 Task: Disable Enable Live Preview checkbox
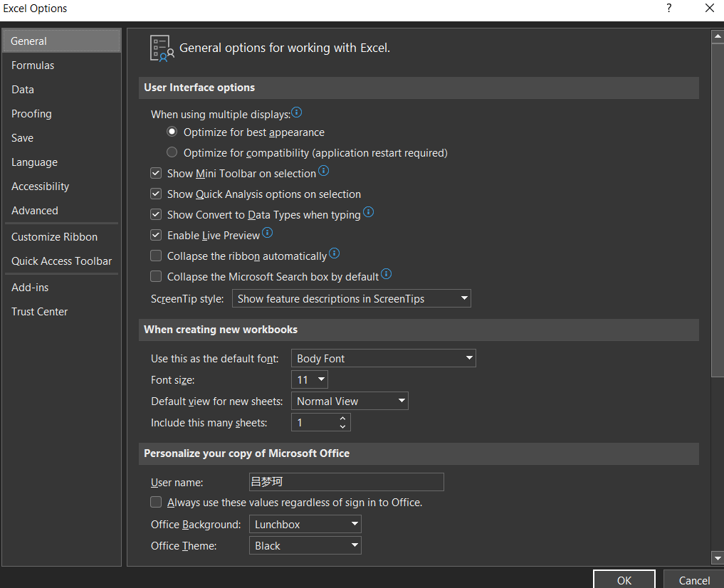point(156,235)
